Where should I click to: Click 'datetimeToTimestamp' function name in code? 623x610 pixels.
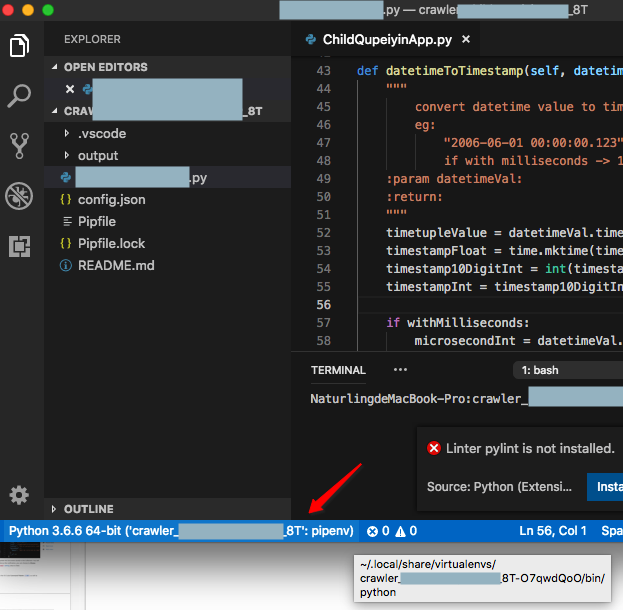pos(455,71)
